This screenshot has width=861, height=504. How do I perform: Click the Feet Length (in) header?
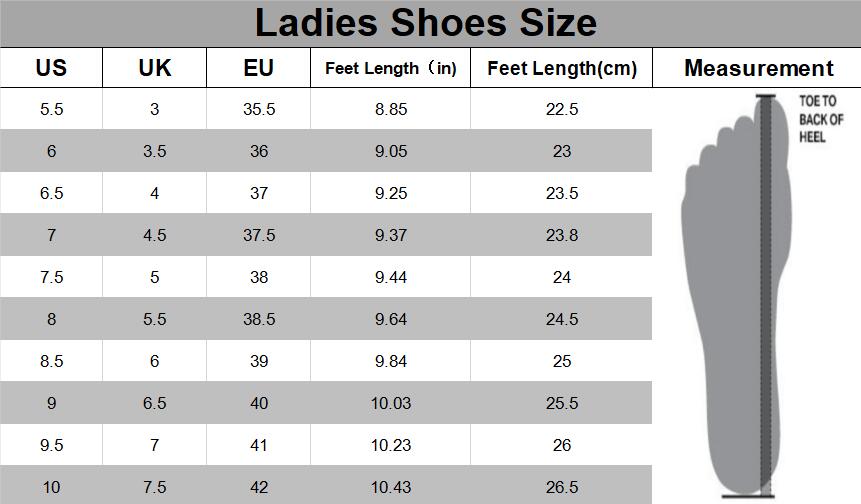[390, 68]
